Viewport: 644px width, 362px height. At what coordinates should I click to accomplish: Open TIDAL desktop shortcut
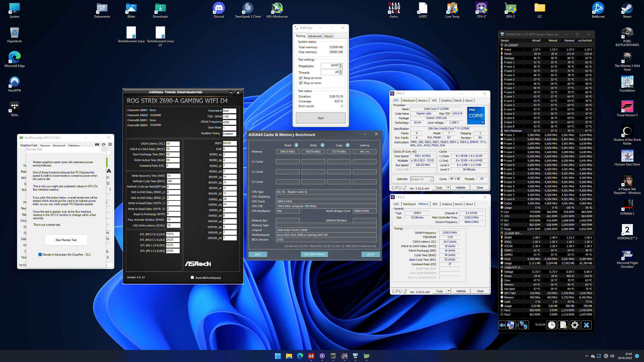15,109
